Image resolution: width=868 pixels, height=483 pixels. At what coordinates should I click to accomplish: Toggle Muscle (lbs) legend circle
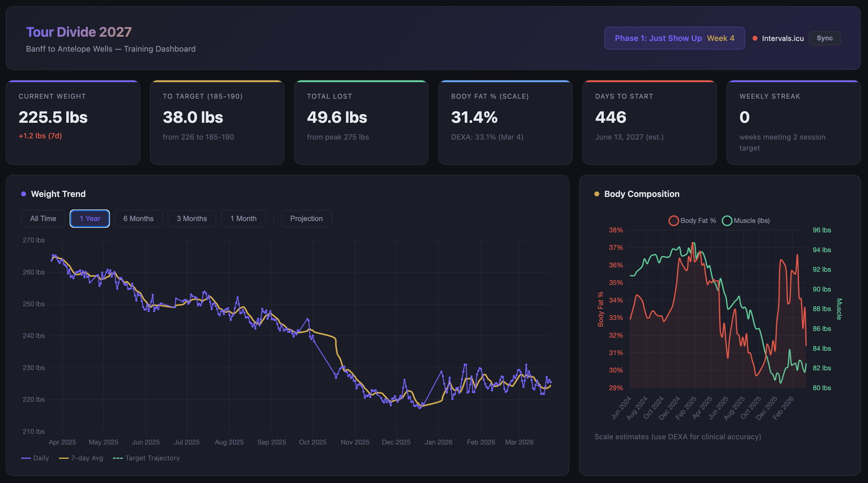pos(727,221)
